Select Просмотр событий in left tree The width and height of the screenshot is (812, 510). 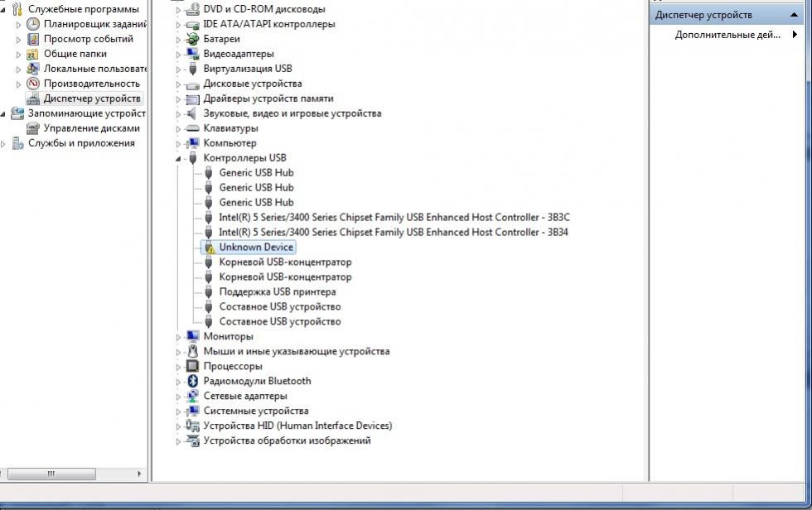click(x=88, y=39)
